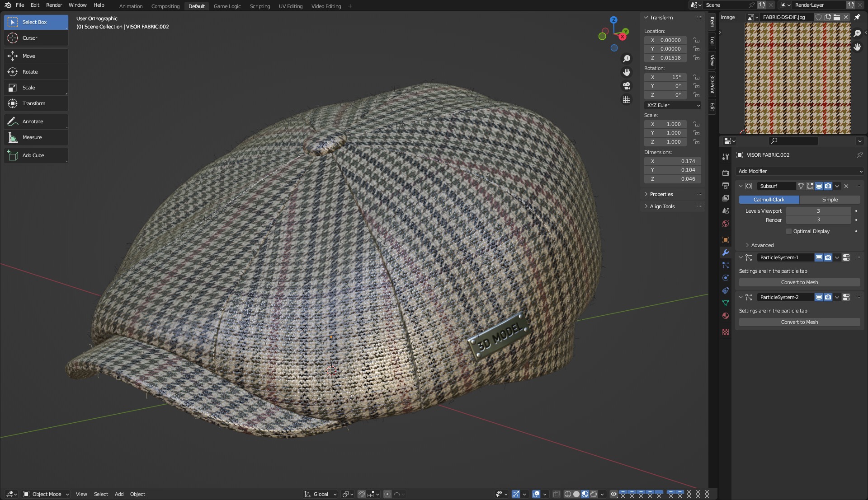This screenshot has height=500, width=868.
Task: Toggle ParticleSystem-1 viewport display
Action: [819, 257]
